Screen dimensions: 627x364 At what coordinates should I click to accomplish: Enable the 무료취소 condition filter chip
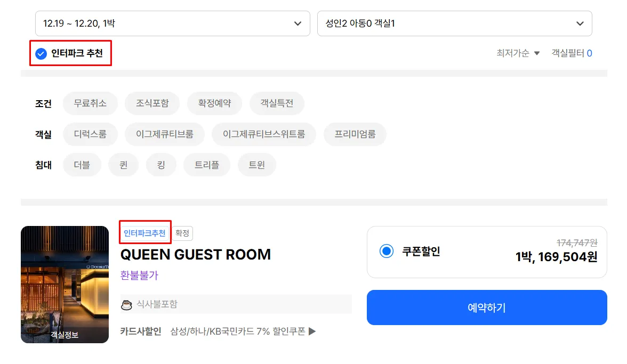pos(91,103)
